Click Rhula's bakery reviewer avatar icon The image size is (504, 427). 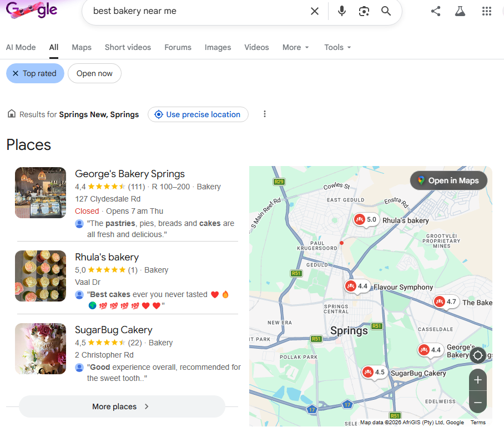(x=79, y=294)
